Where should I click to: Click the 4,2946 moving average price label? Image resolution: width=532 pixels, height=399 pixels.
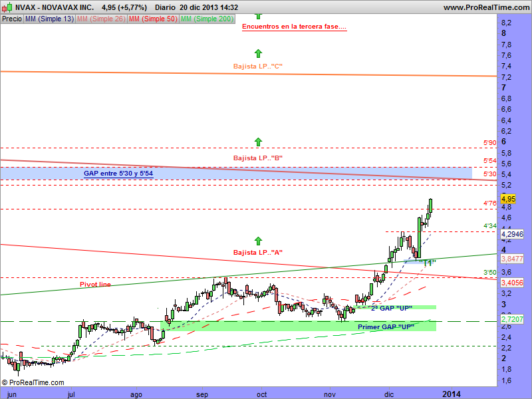(512, 234)
